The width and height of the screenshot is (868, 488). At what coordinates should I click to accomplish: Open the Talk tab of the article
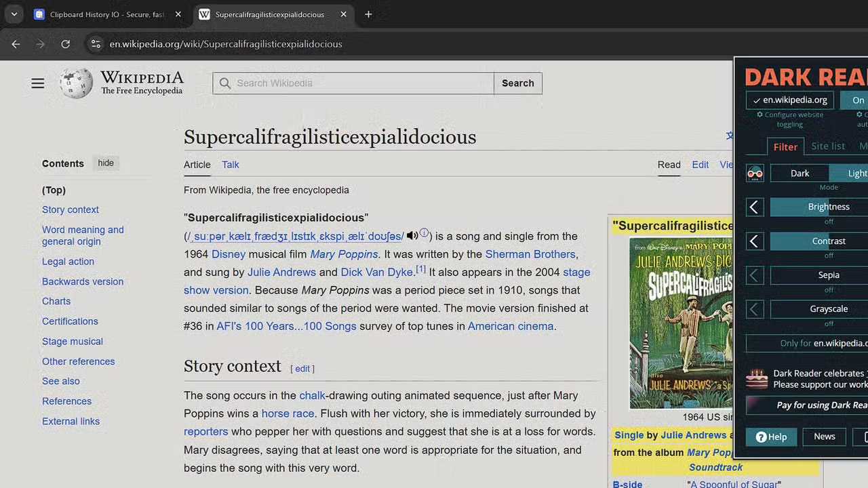click(230, 165)
